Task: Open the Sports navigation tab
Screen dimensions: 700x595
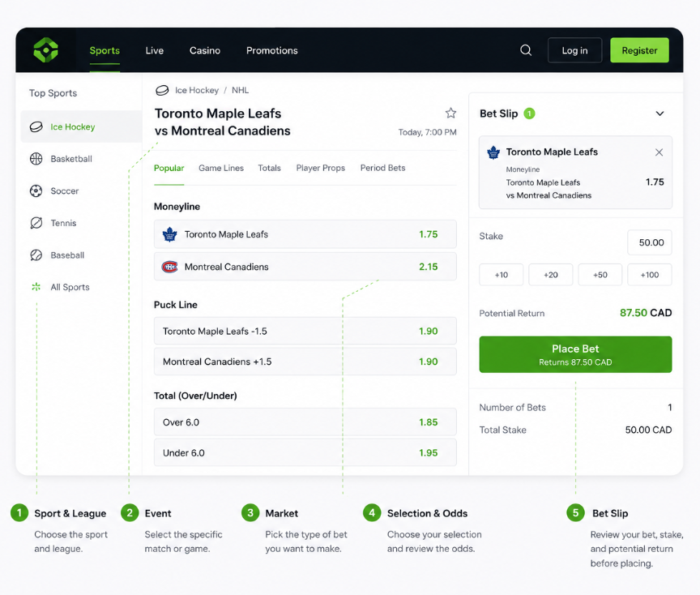Action: click(105, 50)
